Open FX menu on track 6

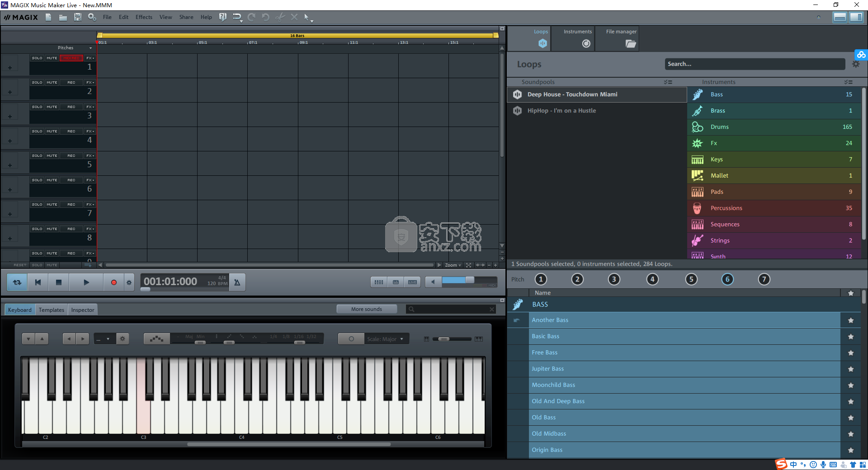[90, 180]
